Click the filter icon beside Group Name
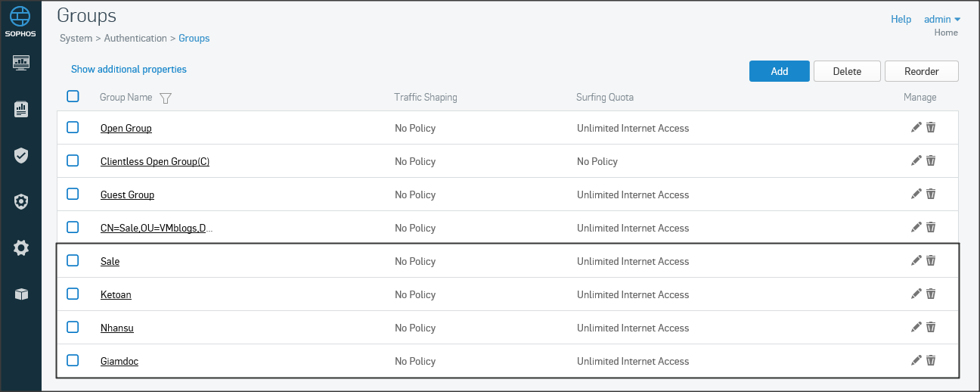Image resolution: width=980 pixels, height=392 pixels. click(166, 98)
